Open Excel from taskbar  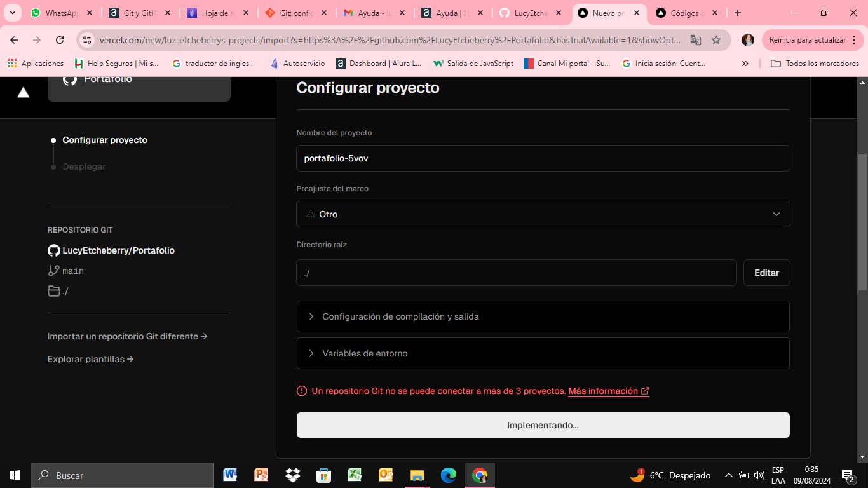355,475
